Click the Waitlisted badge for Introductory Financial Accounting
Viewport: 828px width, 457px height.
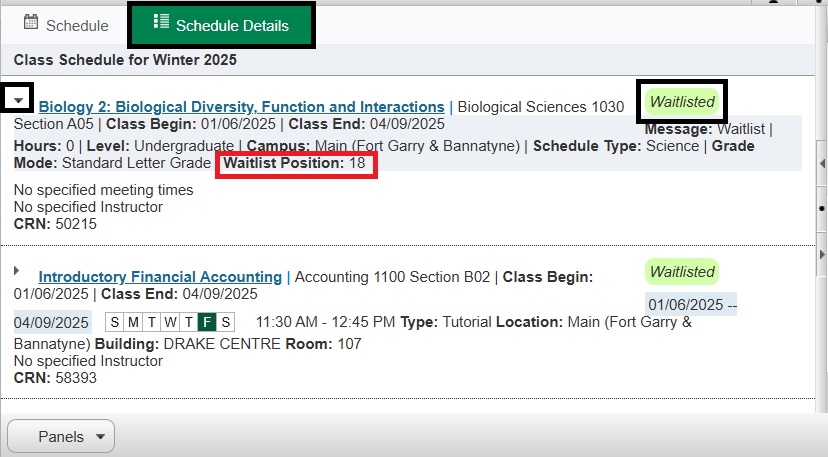[682, 271]
